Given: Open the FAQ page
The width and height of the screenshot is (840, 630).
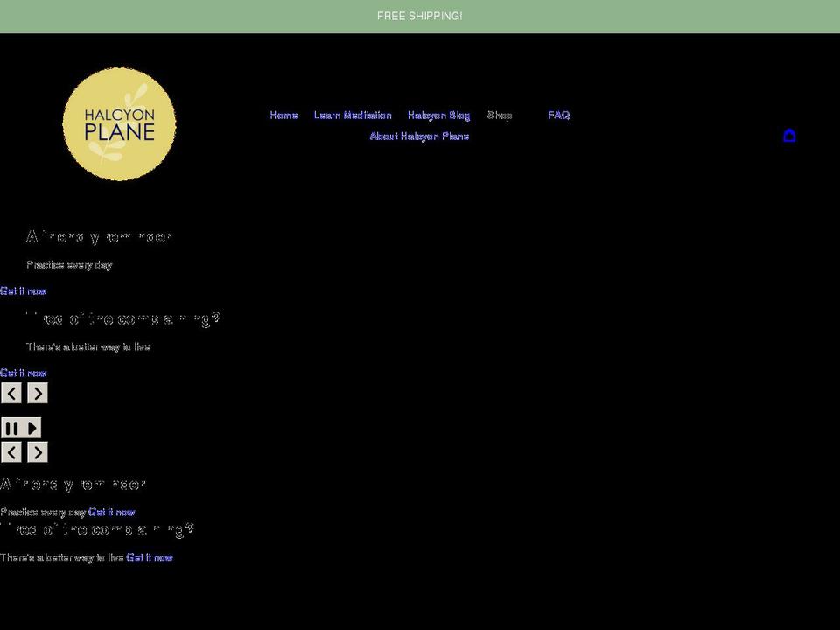Looking at the screenshot, I should pyautogui.click(x=558, y=115).
